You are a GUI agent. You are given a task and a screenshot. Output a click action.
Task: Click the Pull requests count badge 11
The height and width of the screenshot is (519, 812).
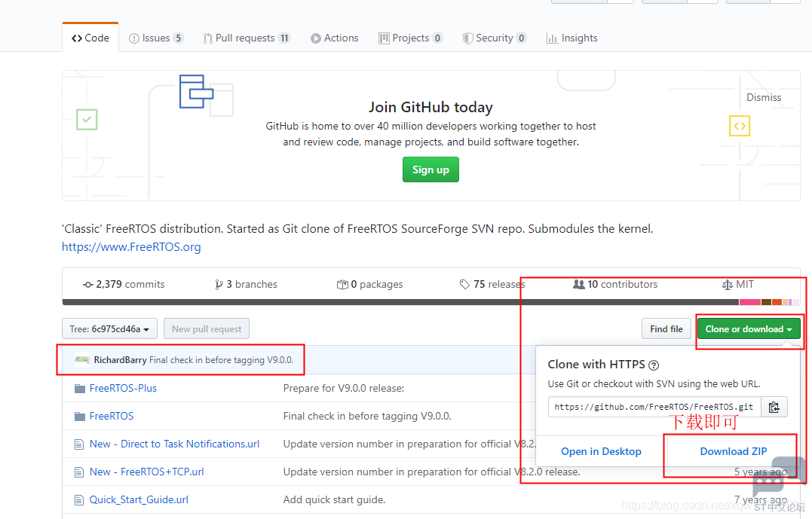point(284,38)
